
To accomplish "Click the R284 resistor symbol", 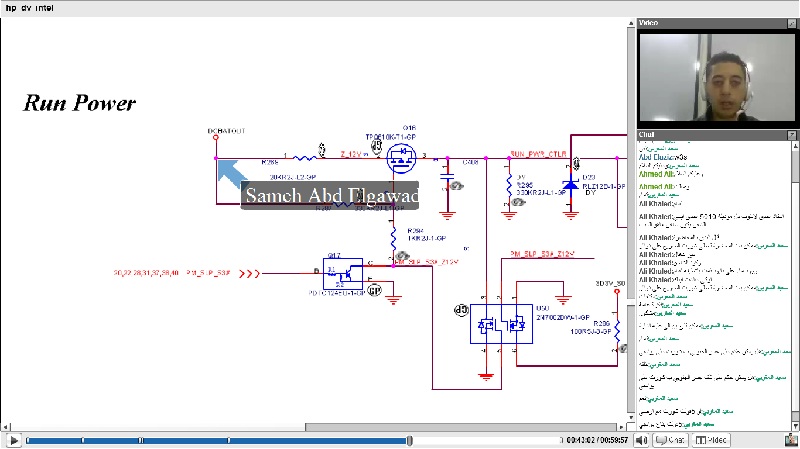I will tap(393, 238).
